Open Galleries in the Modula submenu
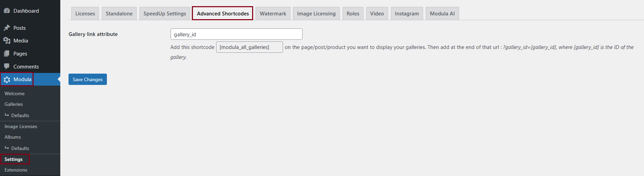Image resolution: width=644 pixels, height=176 pixels. click(x=14, y=104)
